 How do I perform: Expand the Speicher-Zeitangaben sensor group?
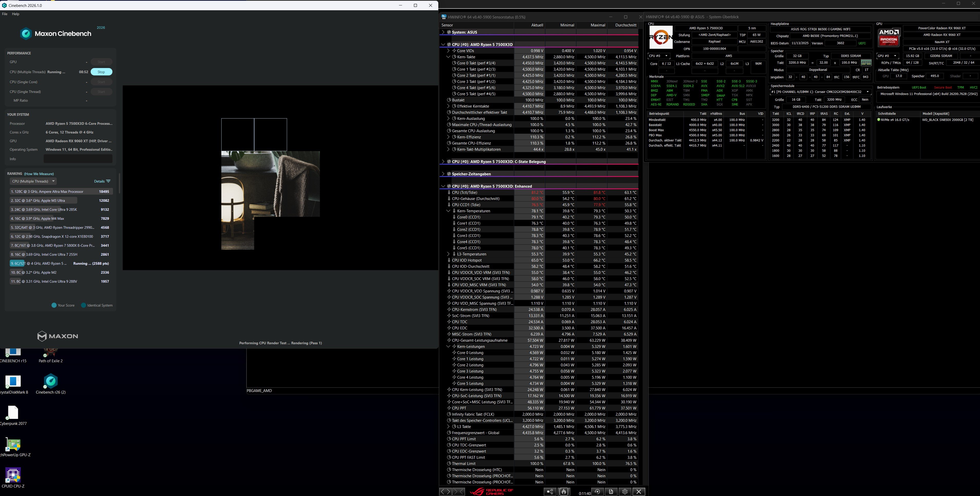[443, 174]
